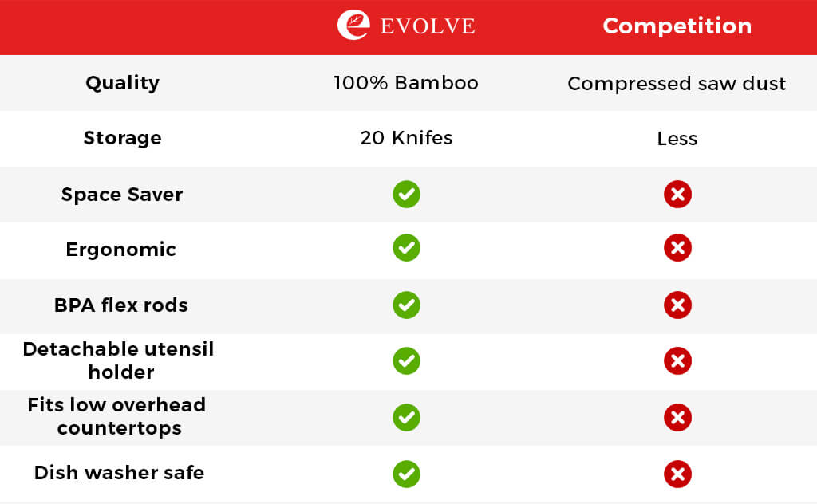817x504 pixels.
Task: Click red X for Fits low overhead countertops
Action: coord(677,417)
